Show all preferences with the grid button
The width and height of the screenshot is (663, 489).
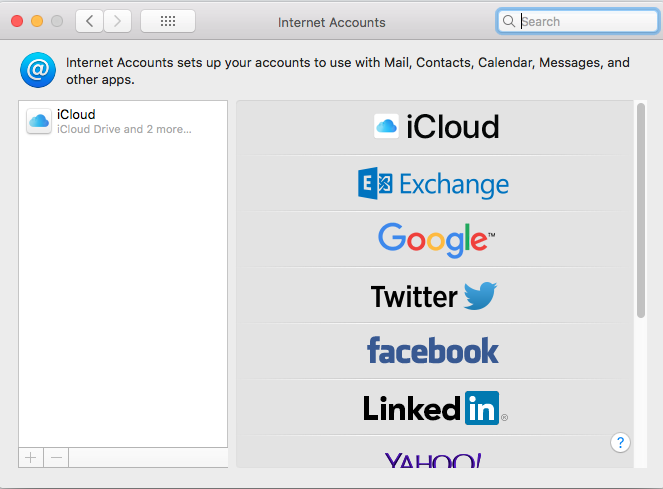(168, 21)
